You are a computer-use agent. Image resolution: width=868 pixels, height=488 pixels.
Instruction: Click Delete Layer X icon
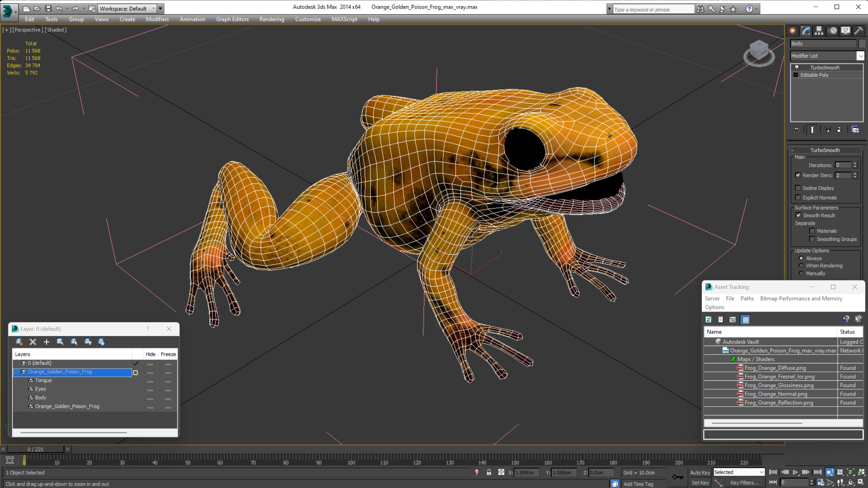click(x=33, y=342)
